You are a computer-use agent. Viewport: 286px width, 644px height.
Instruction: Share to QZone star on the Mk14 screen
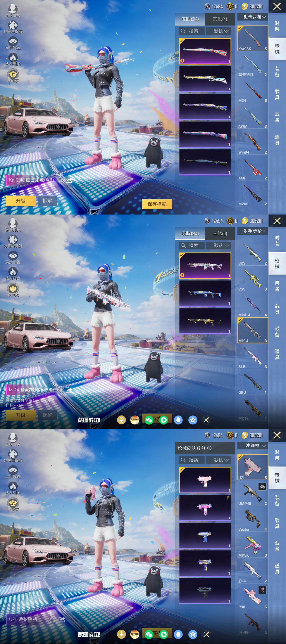point(193,420)
